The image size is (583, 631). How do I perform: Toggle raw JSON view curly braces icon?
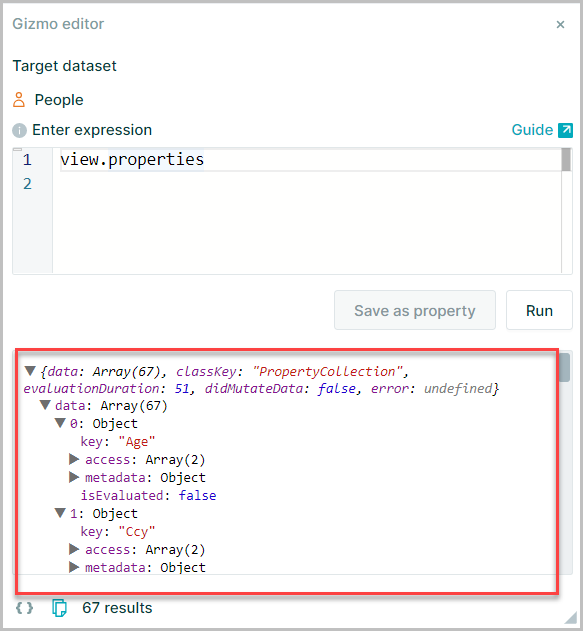point(24,608)
